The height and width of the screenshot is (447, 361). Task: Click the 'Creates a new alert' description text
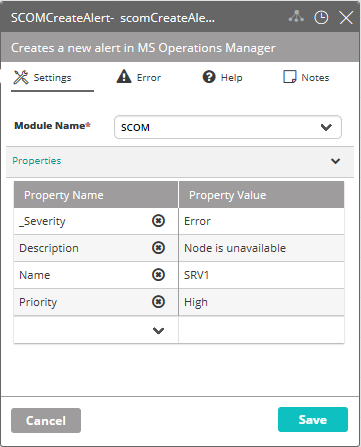click(143, 48)
